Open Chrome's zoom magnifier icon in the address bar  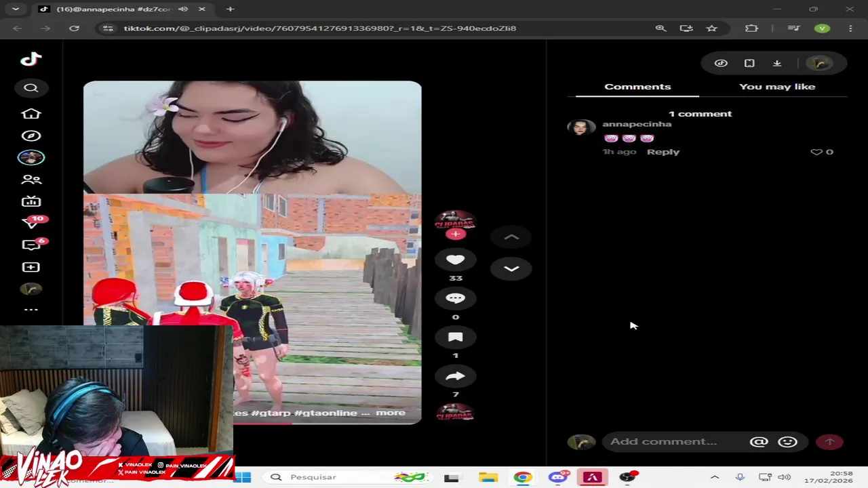[660, 28]
